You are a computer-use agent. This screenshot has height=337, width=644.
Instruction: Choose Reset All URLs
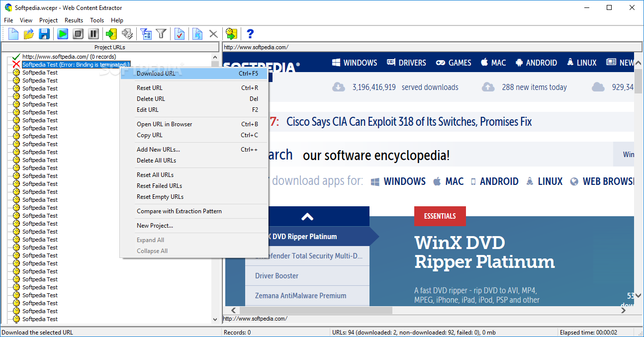pos(194,175)
